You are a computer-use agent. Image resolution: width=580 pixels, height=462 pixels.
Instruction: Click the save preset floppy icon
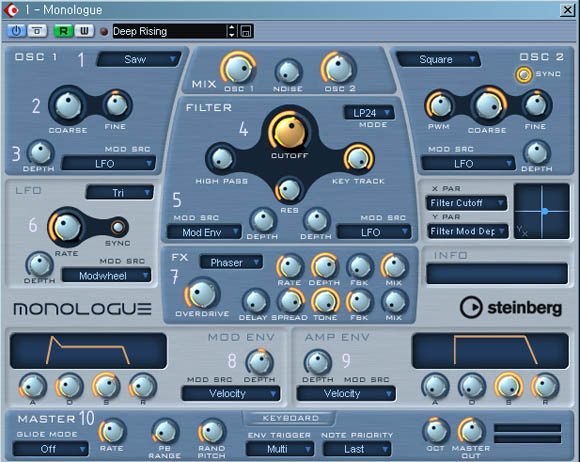click(246, 31)
